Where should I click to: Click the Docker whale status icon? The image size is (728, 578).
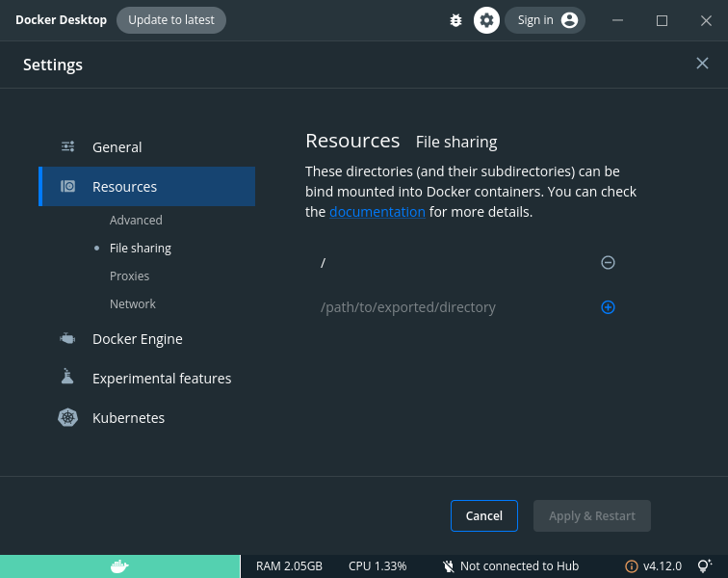click(x=119, y=565)
